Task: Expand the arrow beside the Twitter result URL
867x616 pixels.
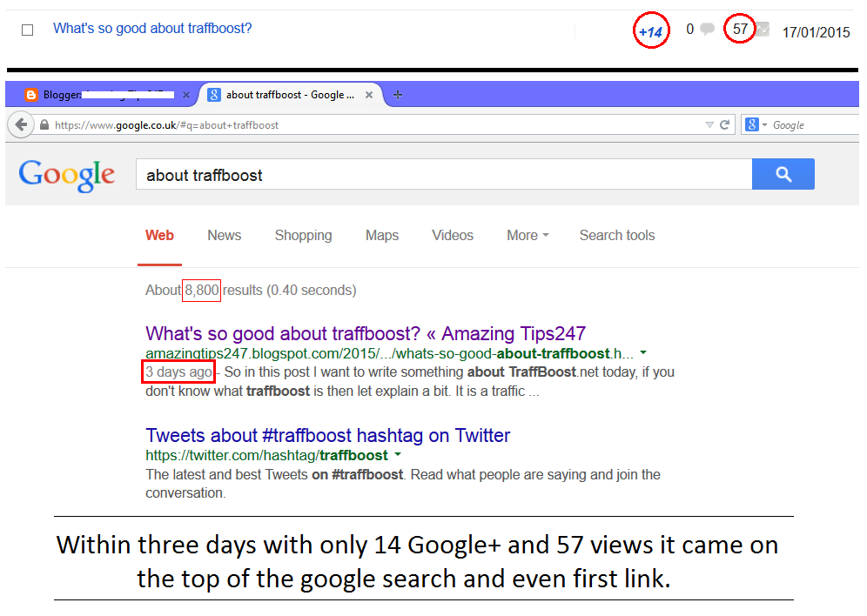Action: point(398,455)
